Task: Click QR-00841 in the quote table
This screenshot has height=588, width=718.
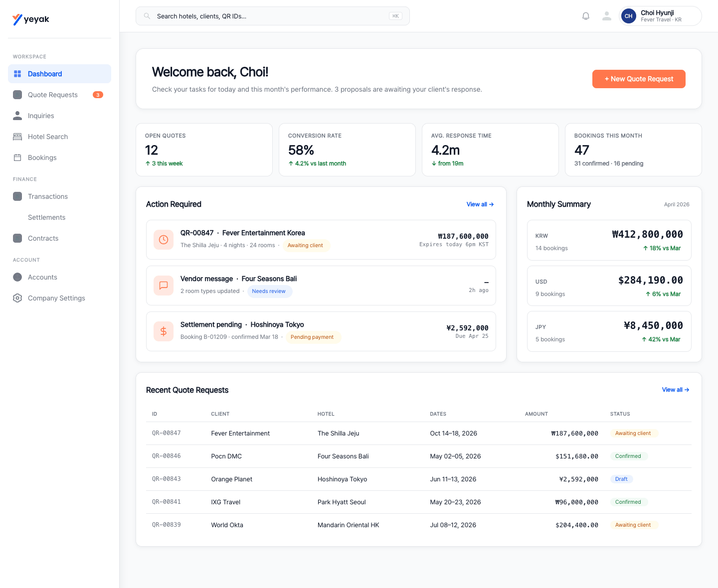Action: [167, 502]
